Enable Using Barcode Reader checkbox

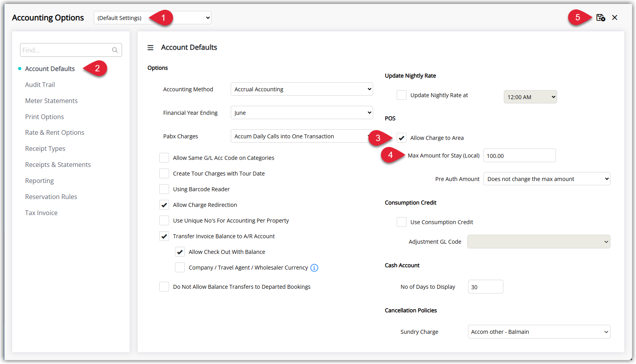point(164,189)
